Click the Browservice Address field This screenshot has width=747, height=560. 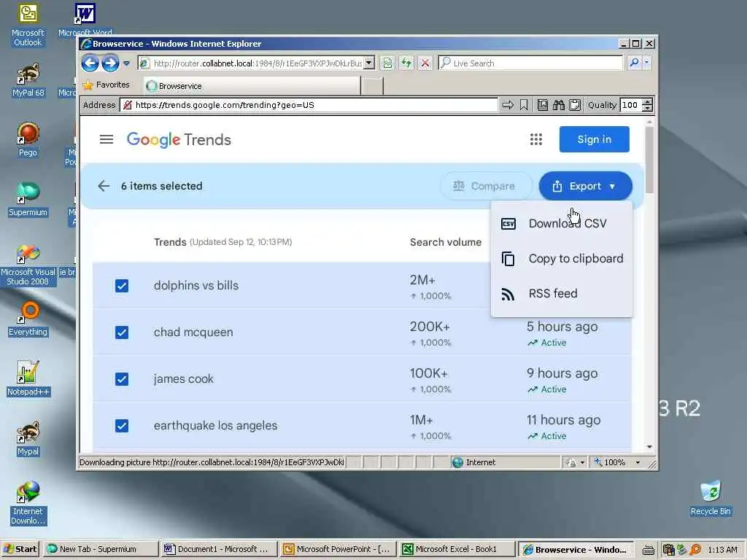309,105
